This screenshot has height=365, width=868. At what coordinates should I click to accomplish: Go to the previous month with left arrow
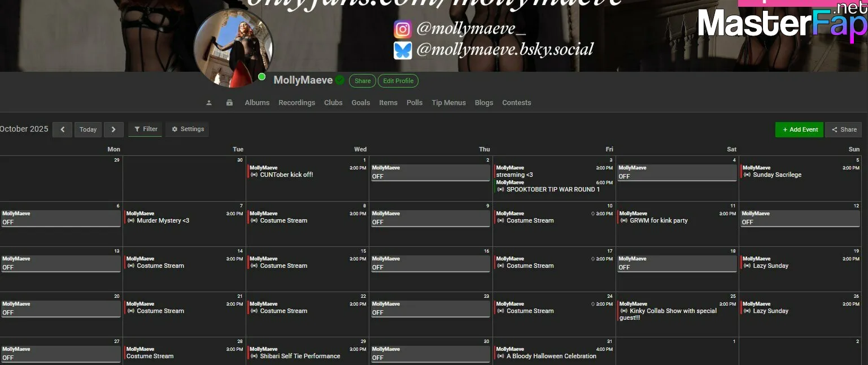point(62,129)
